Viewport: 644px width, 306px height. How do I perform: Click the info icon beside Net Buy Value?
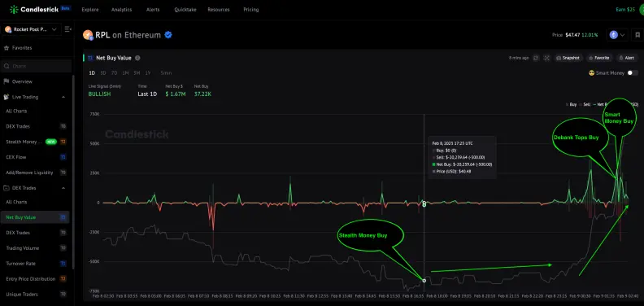137,58
